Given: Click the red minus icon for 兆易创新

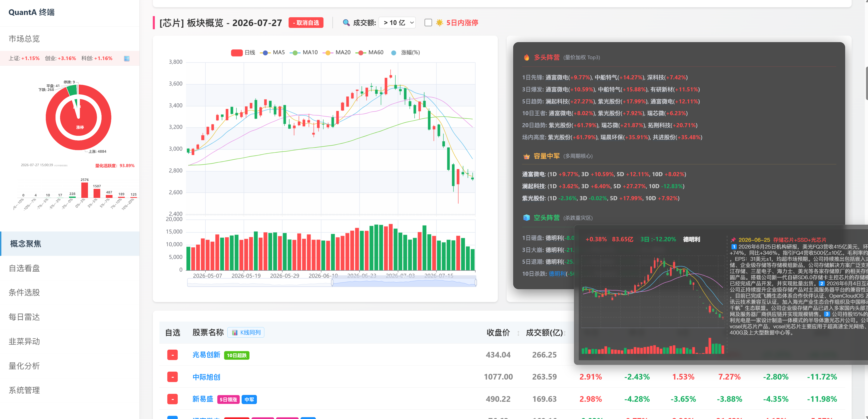Looking at the screenshot, I should click(x=173, y=355).
